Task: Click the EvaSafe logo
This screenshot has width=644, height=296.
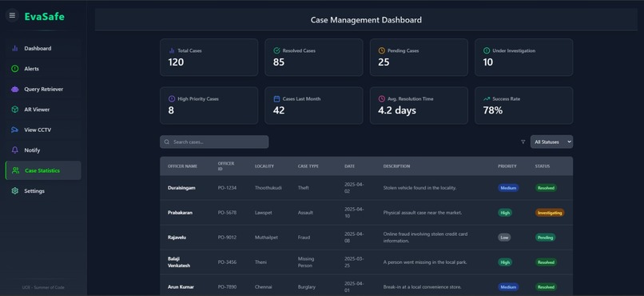Action: point(45,17)
